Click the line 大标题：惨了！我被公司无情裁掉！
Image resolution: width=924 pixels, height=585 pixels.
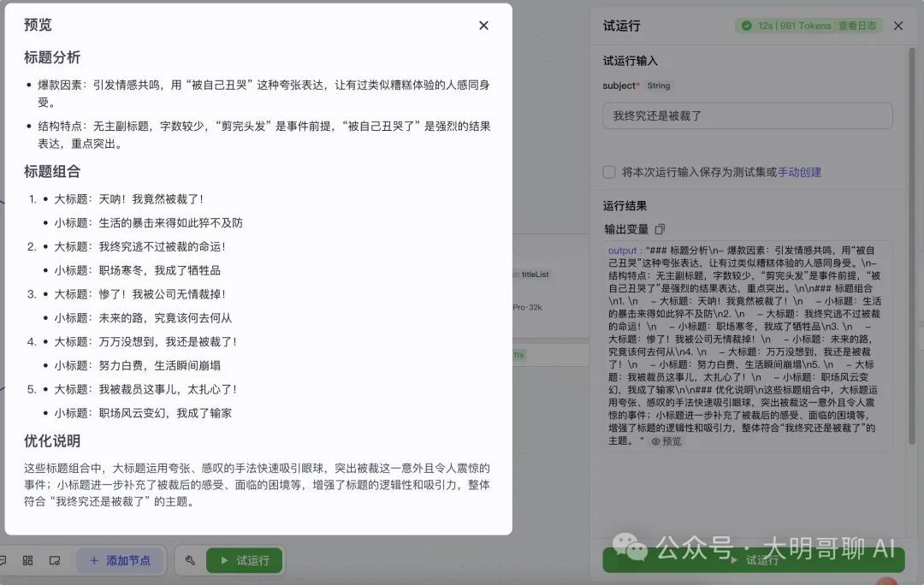(x=139, y=294)
